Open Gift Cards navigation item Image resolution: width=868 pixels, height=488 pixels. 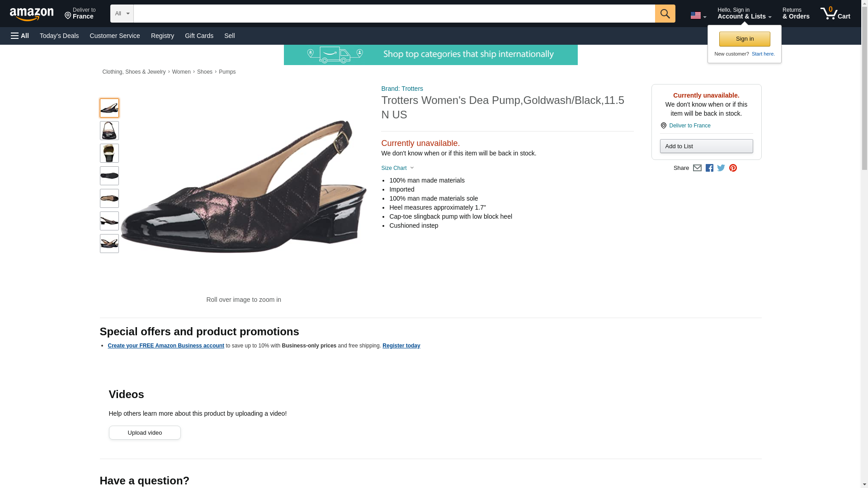coord(199,36)
